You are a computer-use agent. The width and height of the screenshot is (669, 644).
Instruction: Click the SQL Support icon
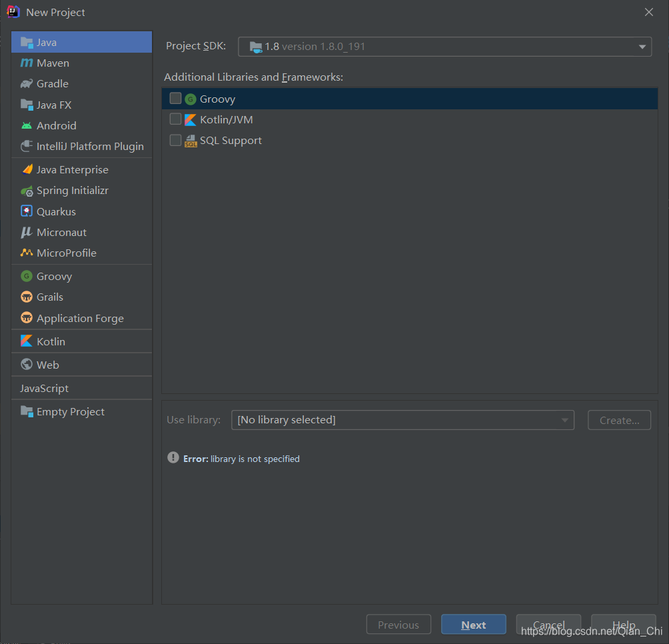pyautogui.click(x=191, y=141)
